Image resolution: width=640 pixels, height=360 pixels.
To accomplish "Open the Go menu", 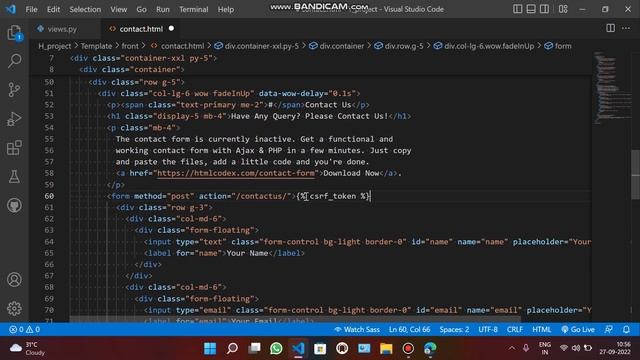I will (141, 9).
